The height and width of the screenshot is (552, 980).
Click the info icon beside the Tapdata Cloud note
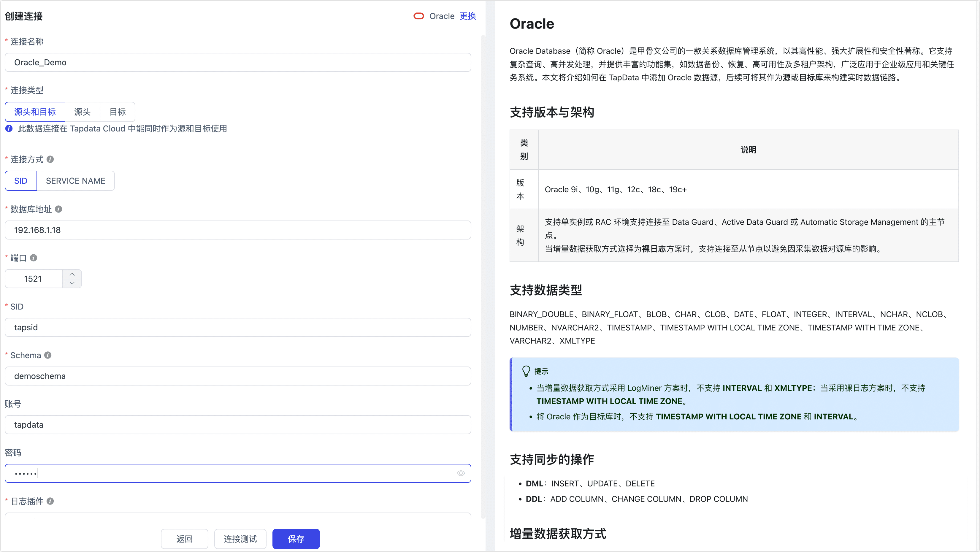coord(8,129)
